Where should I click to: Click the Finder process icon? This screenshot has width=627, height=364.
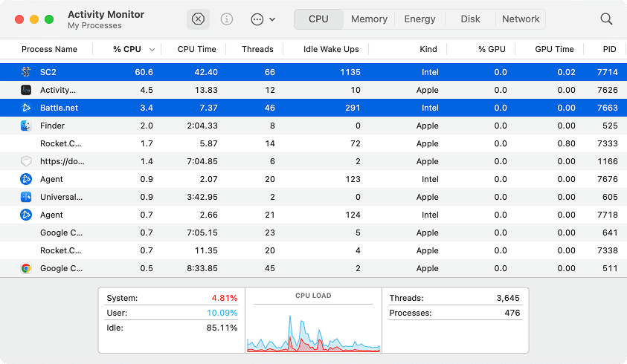click(x=26, y=126)
